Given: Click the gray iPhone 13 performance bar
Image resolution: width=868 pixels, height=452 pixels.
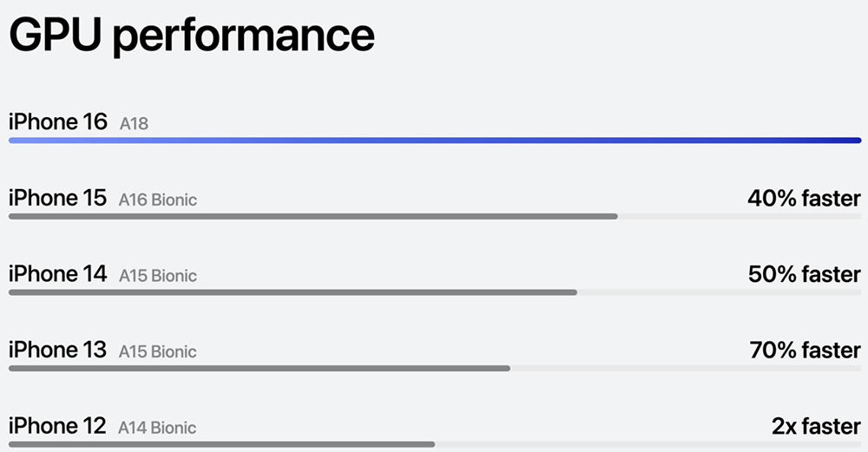Looking at the screenshot, I should pos(259,368).
